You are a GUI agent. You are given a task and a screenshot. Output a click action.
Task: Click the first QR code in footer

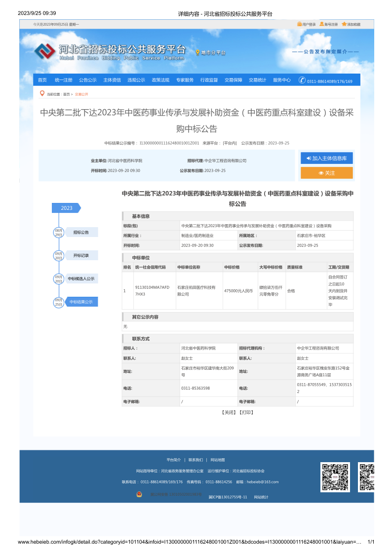click(x=335, y=477)
